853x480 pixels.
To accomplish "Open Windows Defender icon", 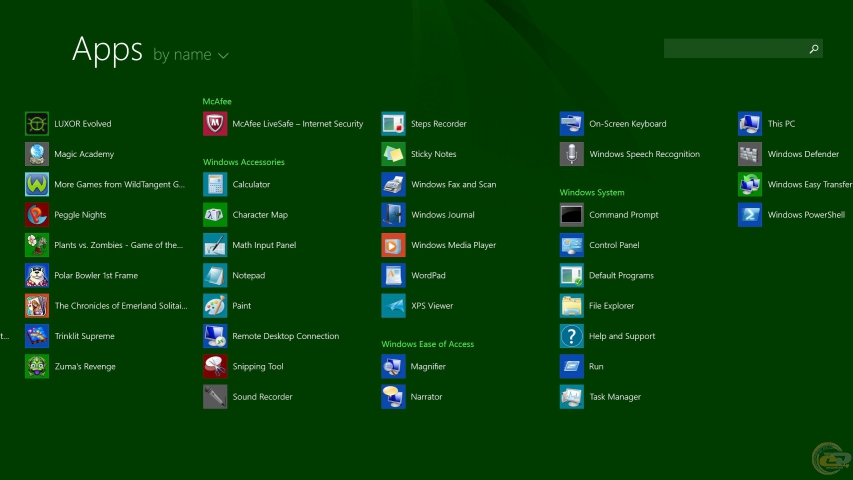I will coord(750,154).
